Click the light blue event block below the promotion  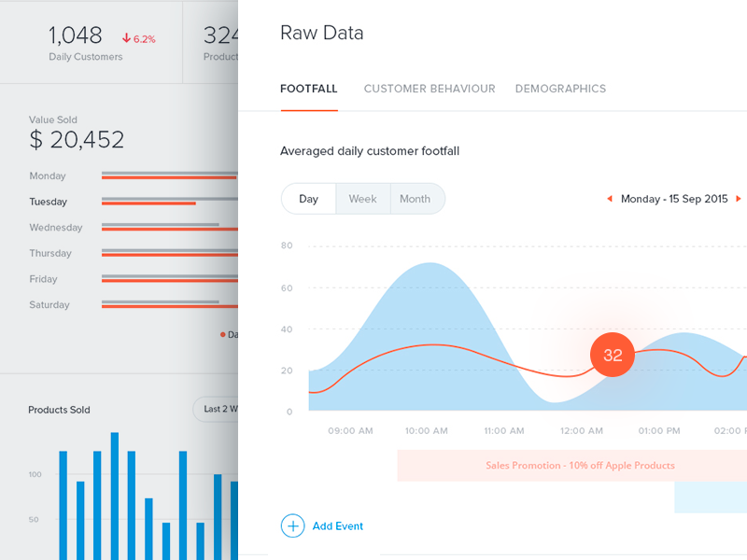[x=710, y=497]
